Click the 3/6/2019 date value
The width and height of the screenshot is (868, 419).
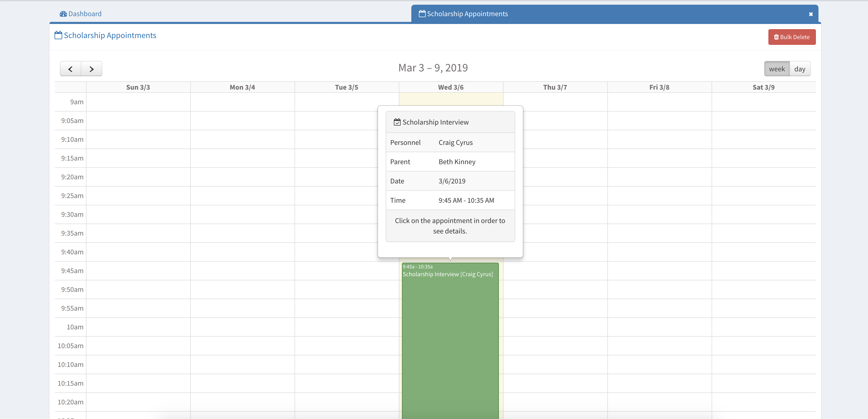tap(452, 181)
